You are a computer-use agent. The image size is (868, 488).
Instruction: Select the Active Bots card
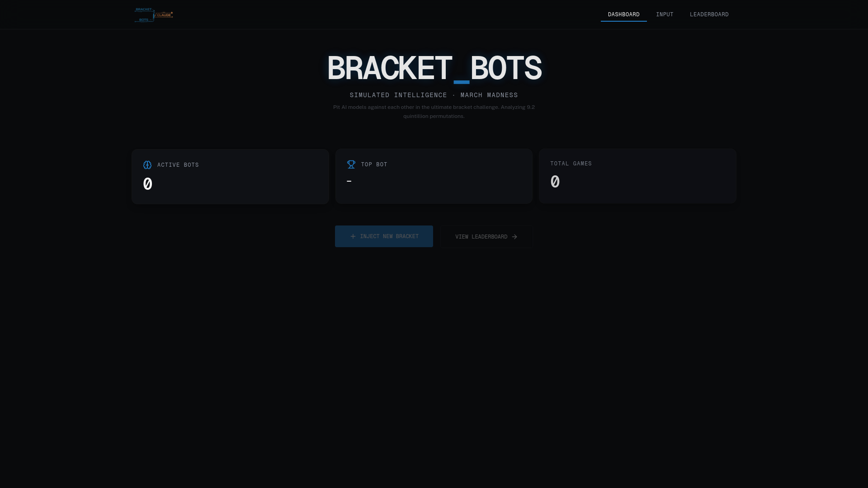230,177
